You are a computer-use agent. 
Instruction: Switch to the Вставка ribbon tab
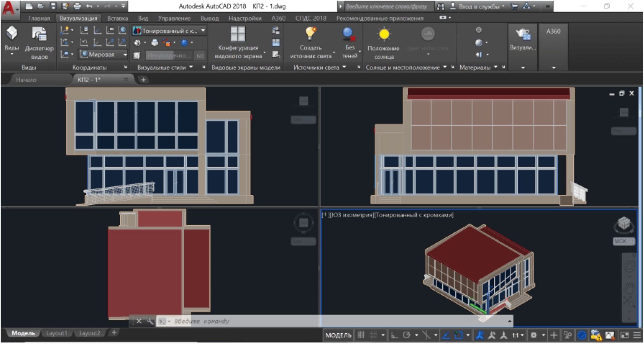[117, 18]
